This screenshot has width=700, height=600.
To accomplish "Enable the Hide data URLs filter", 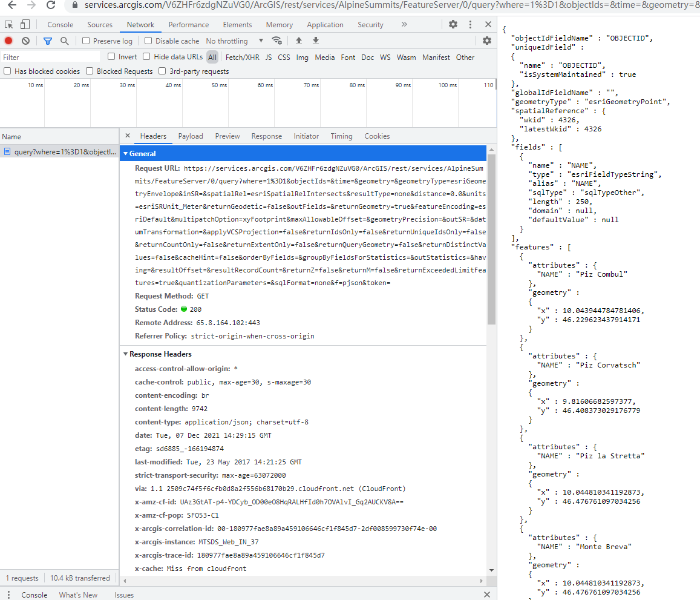I will point(146,57).
